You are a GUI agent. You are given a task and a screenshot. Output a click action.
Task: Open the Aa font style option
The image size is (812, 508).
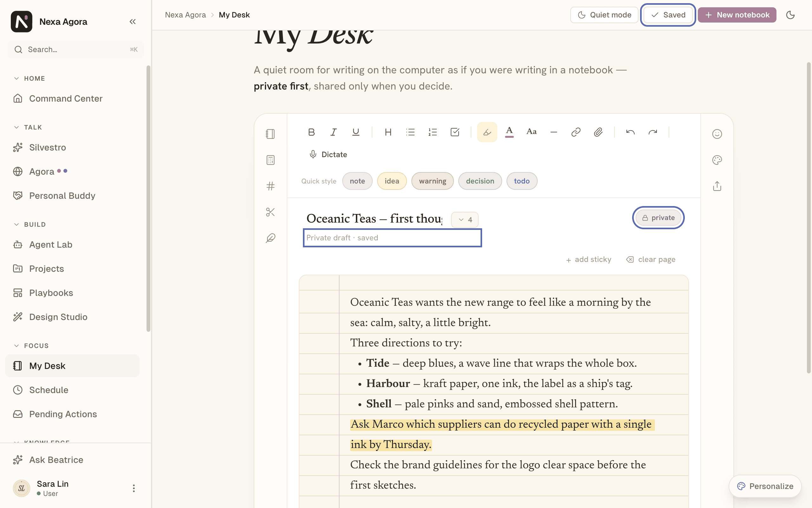(532, 132)
